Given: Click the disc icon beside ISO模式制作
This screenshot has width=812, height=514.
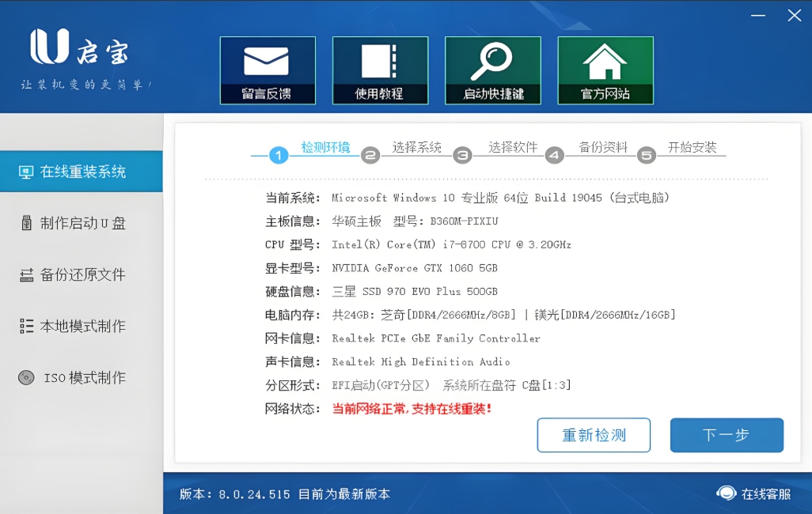Looking at the screenshot, I should point(26,377).
